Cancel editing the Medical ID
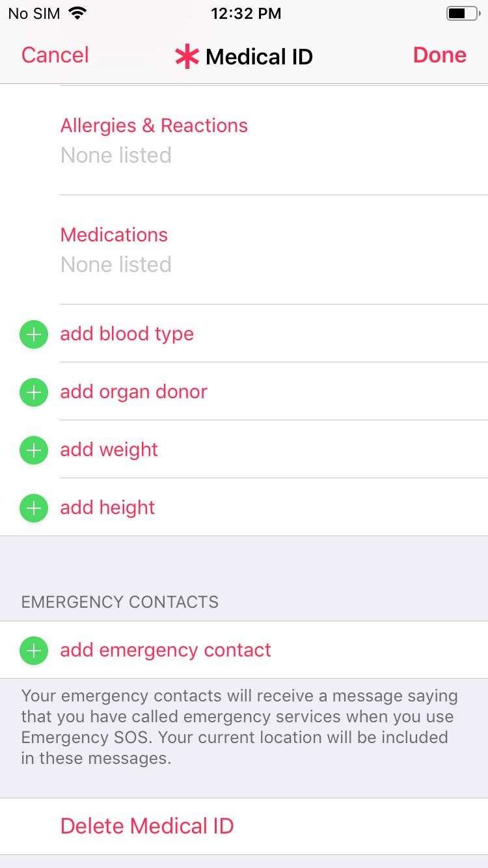The image size is (488, 868). (55, 55)
